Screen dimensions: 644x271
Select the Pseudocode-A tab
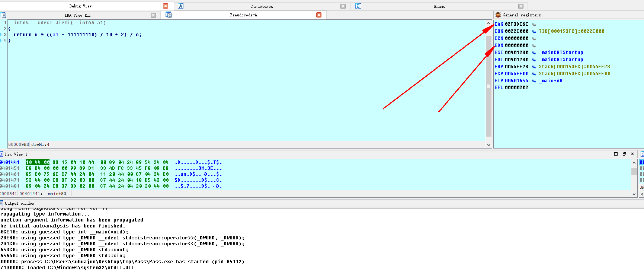coord(243,15)
